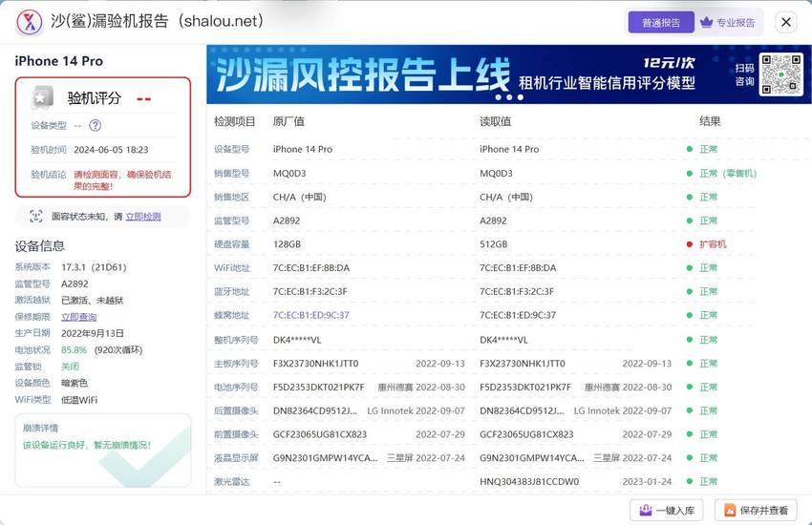This screenshot has width=812, height=525.
Task: Click the battery health 85.8% value
Action: pos(75,350)
